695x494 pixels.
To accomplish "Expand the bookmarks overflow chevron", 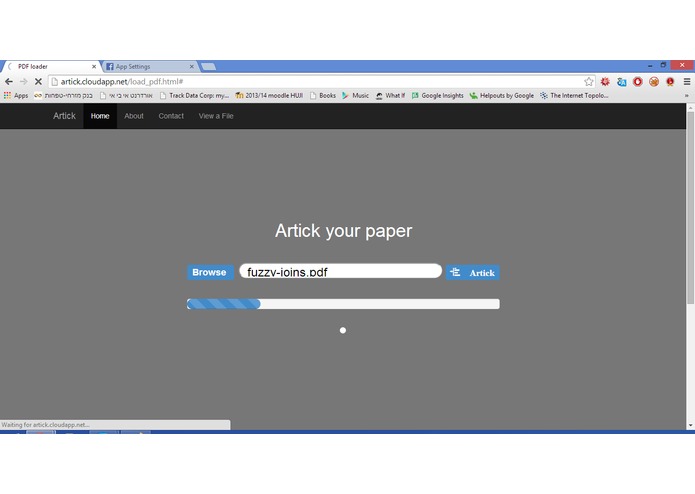I will point(687,95).
